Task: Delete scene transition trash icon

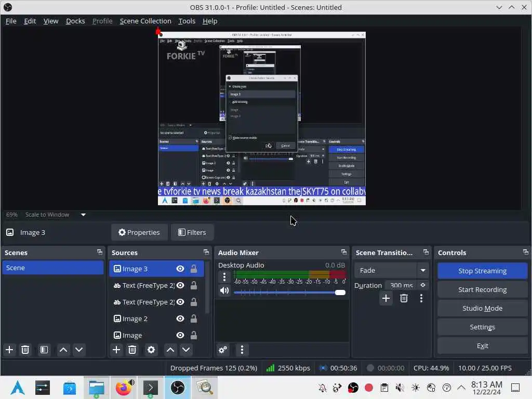Action: 404,298
